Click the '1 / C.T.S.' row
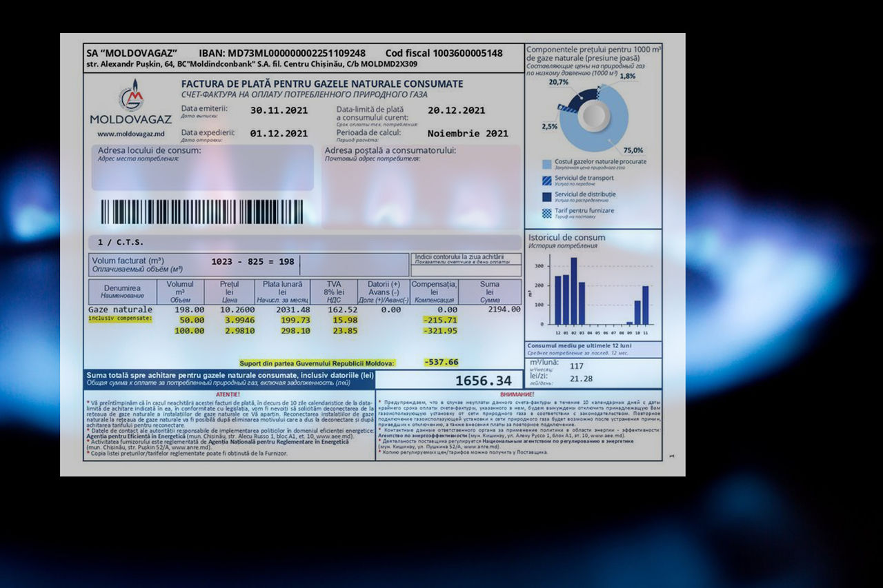 [305, 242]
